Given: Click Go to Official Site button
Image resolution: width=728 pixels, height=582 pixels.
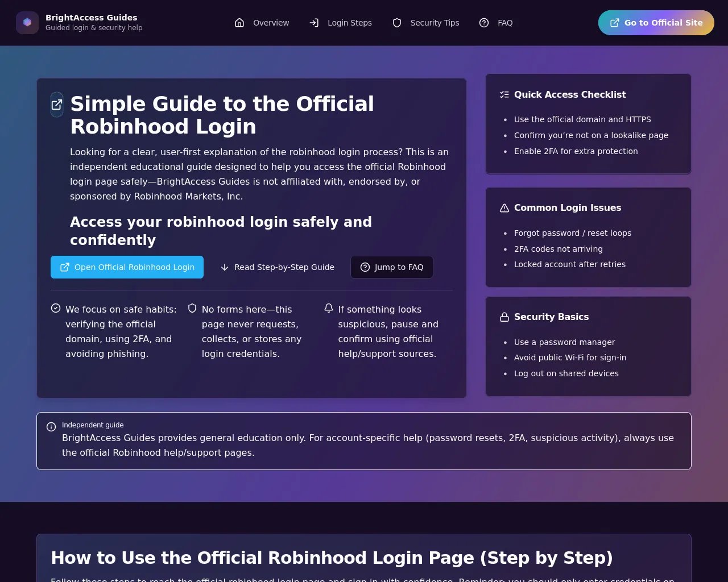Looking at the screenshot, I should pyautogui.click(x=656, y=23).
